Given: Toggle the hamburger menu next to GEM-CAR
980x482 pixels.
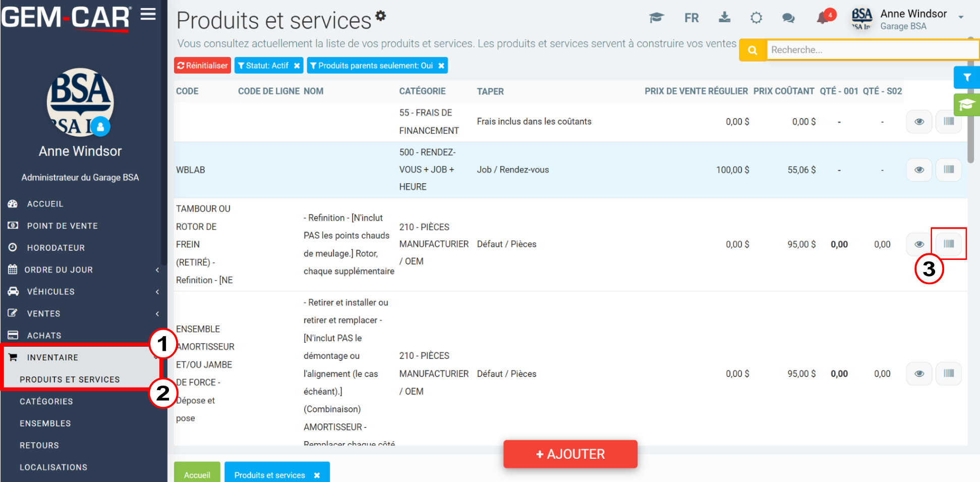Looking at the screenshot, I should coord(148,14).
